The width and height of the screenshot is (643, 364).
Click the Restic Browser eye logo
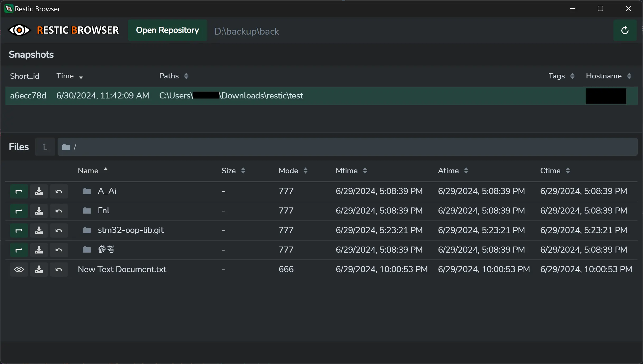19,30
